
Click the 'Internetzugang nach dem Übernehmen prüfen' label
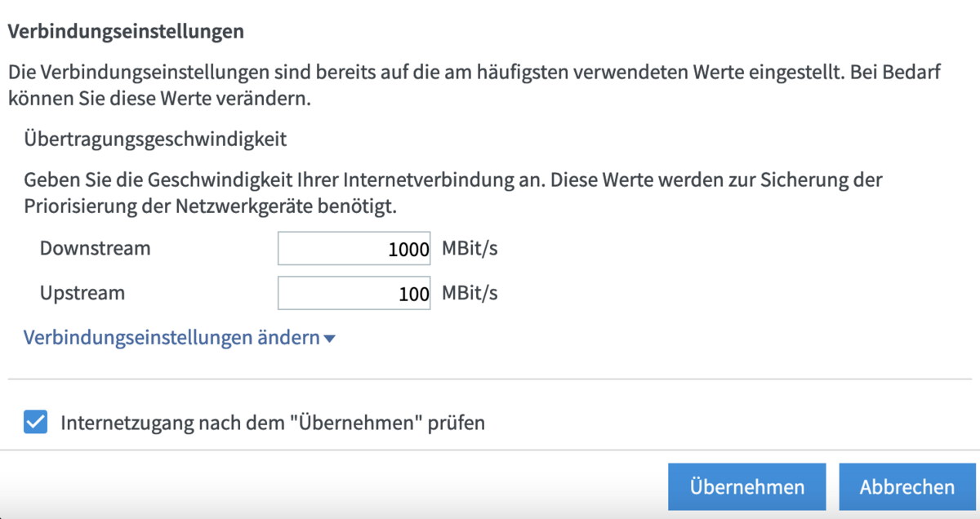pos(273,424)
